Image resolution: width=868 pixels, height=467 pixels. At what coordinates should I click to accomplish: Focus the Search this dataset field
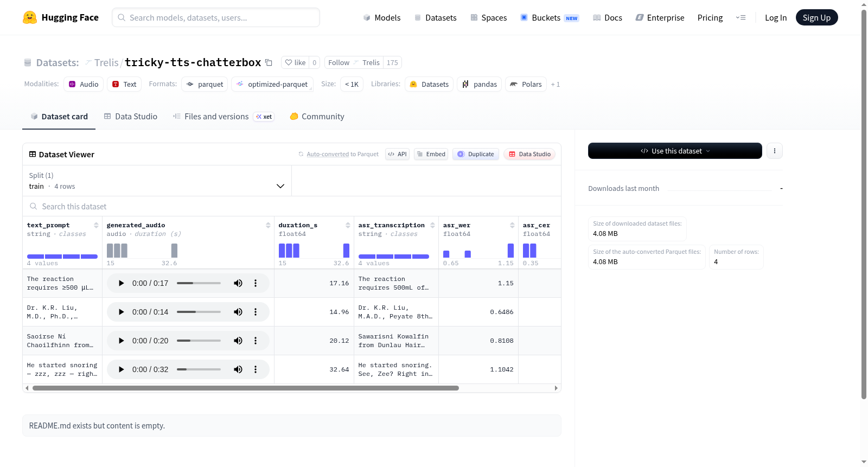292,206
